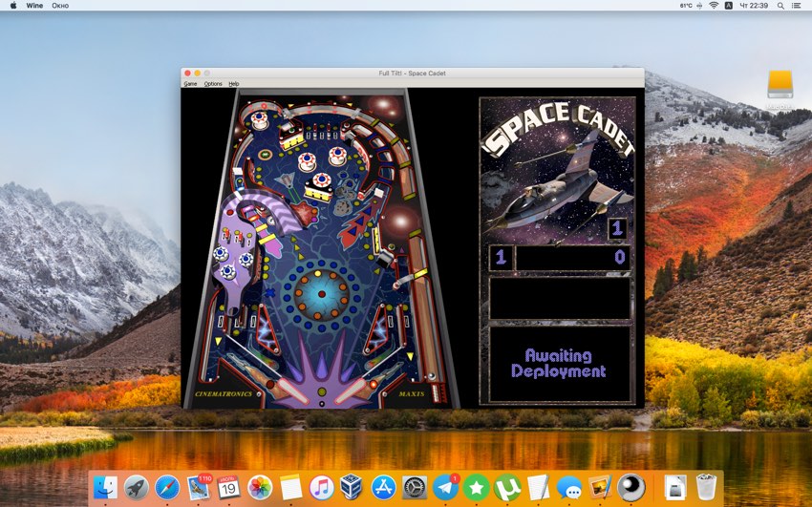Image resolution: width=812 pixels, height=507 pixels.
Task: Open the Music (iTunes) dock icon
Action: [322, 488]
